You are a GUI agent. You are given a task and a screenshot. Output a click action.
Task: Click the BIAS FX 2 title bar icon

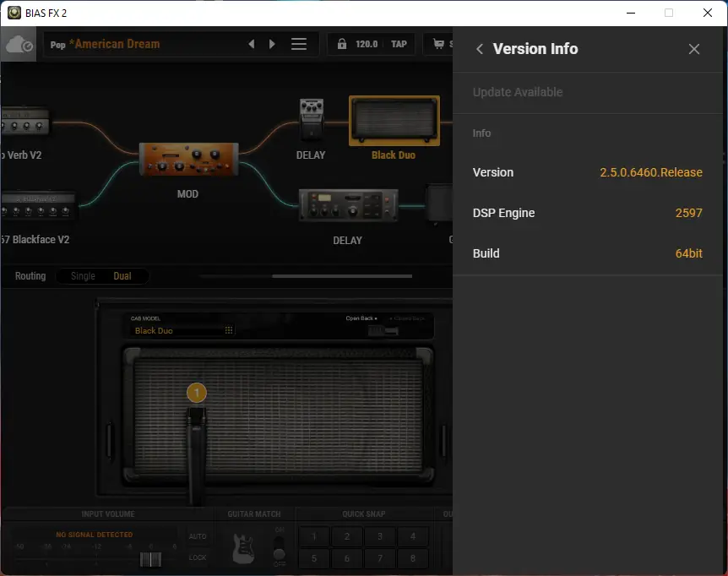pos(14,13)
